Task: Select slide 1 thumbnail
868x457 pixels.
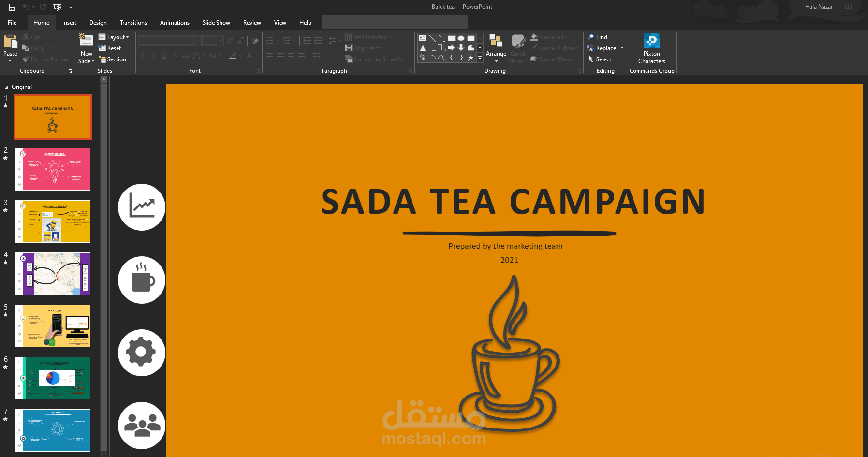Action: point(53,117)
